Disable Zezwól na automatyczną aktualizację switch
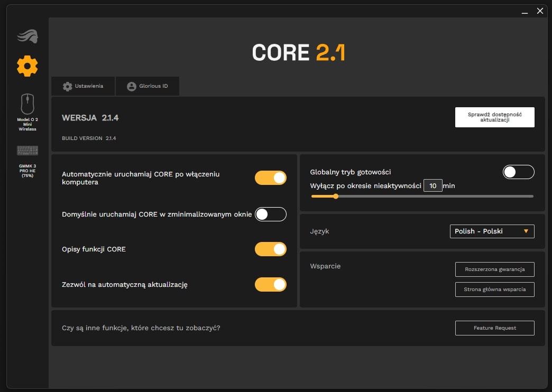552x392 pixels. click(270, 285)
